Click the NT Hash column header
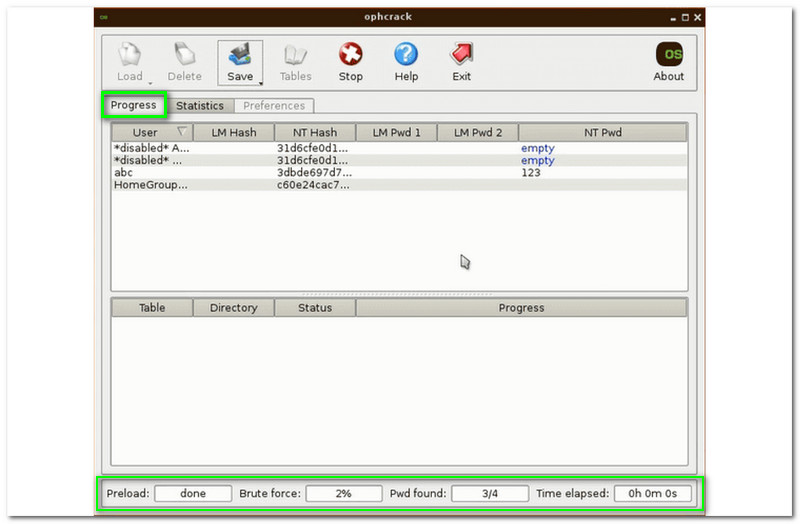The height and width of the screenshot is (524, 800). pyautogui.click(x=315, y=132)
